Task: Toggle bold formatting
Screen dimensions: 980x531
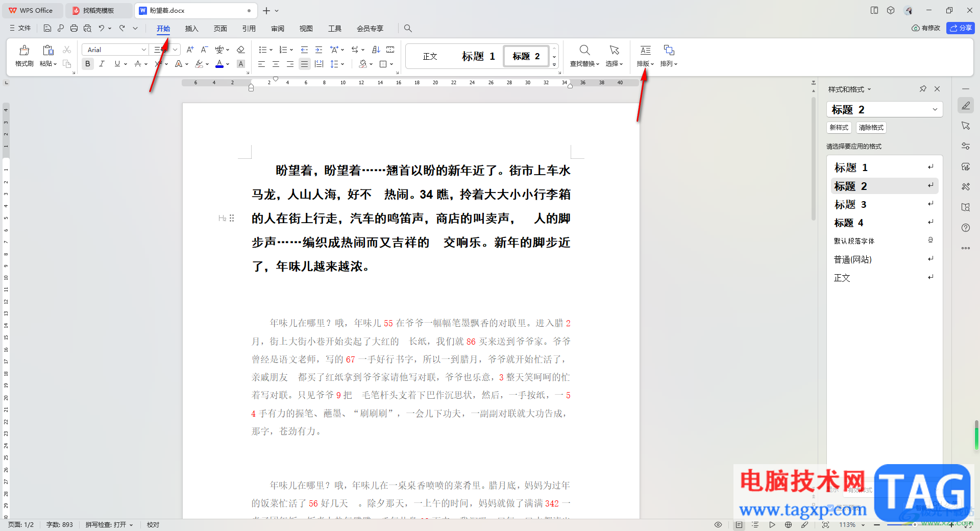Action: 88,64
